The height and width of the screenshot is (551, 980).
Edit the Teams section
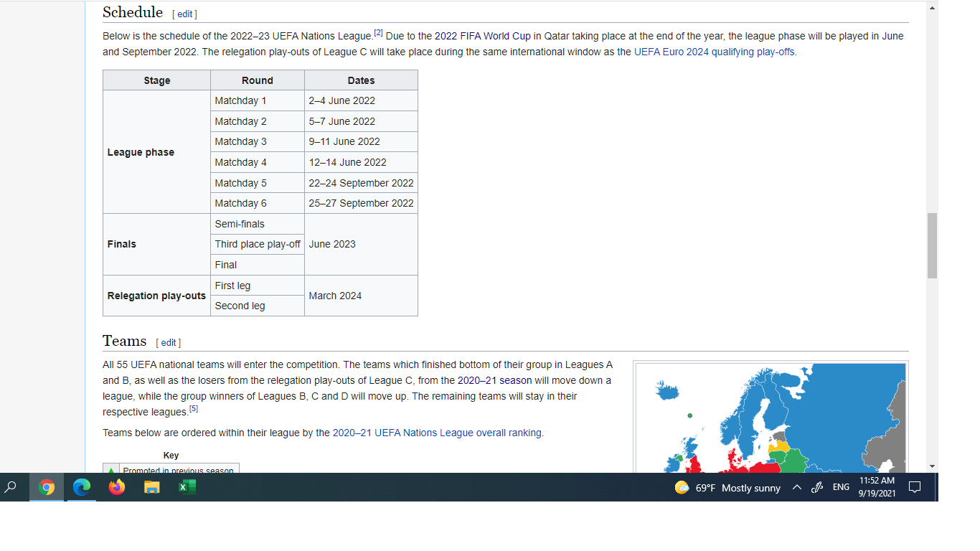tap(169, 343)
